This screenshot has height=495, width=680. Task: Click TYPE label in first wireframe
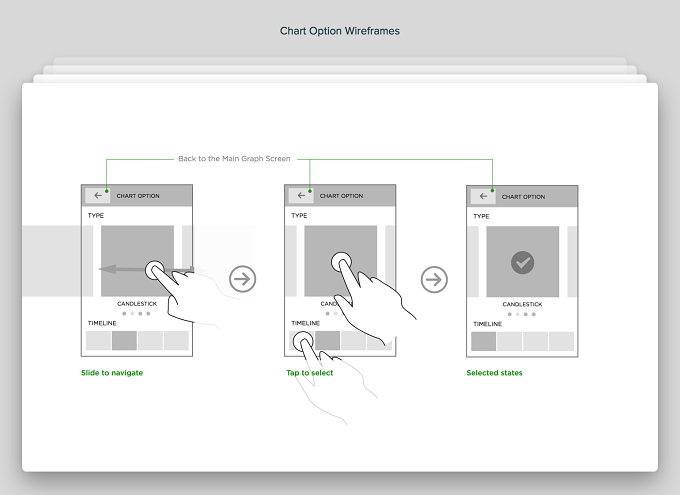click(96, 216)
